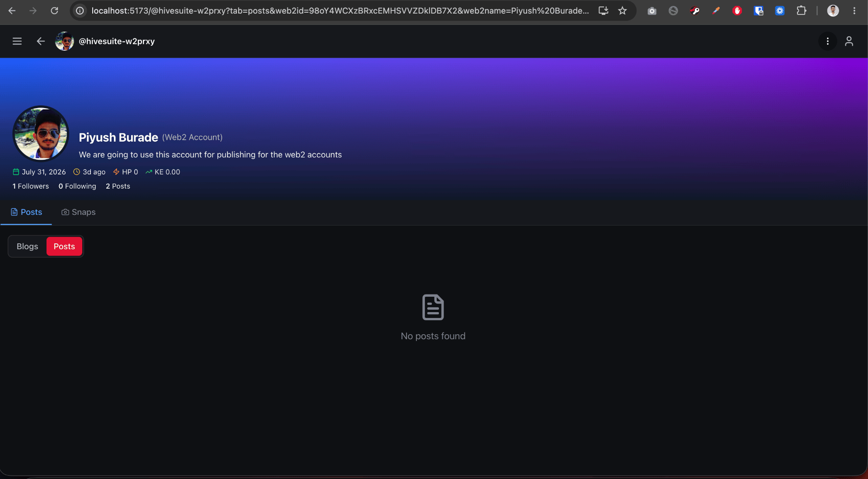This screenshot has height=479, width=868.
Task: Select the red Posts toggle button
Action: click(x=64, y=247)
